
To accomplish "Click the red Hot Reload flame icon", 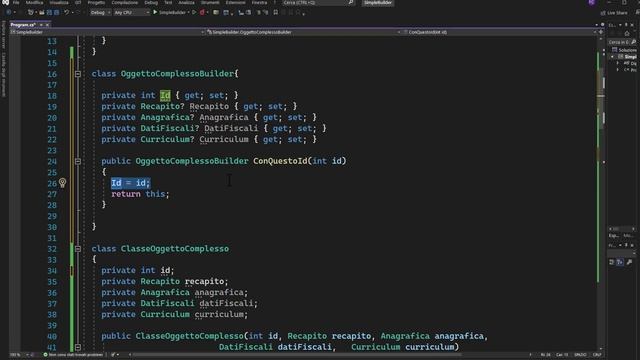I will 202,13.
